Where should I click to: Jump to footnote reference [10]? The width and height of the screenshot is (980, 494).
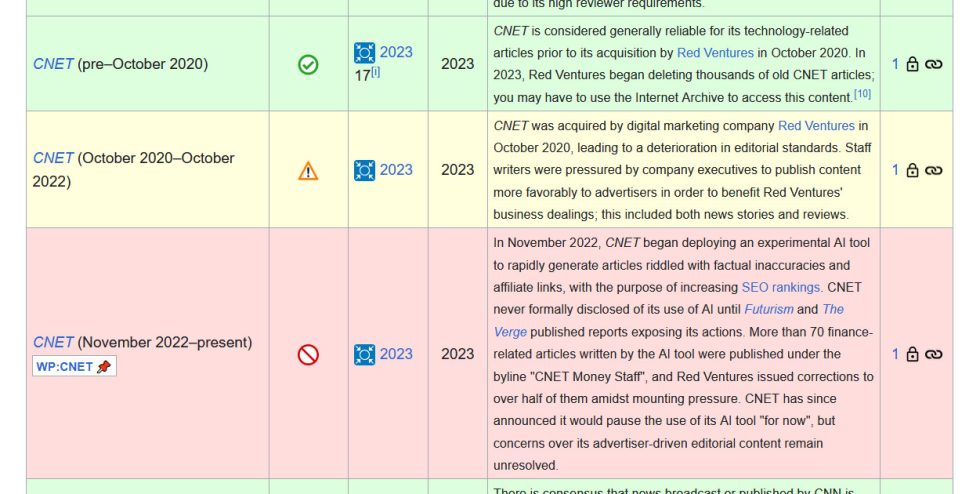pyautogui.click(x=862, y=94)
